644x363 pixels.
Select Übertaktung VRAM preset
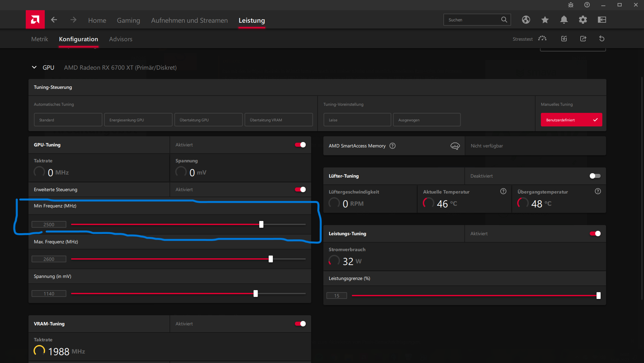tap(279, 120)
